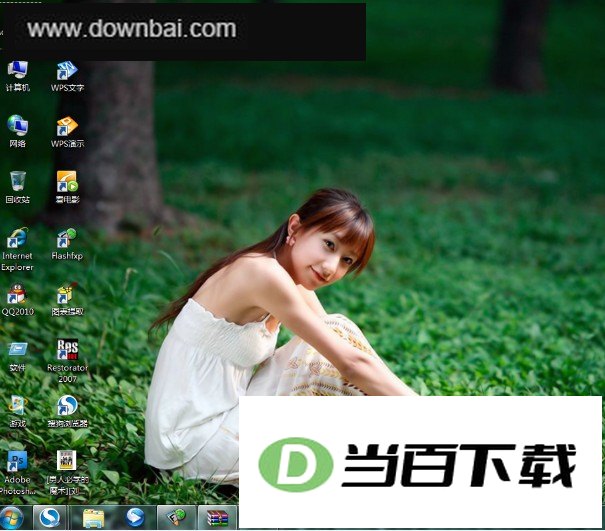Switch to FlashFXP taskbar button
The width and height of the screenshot is (605, 531).
(x=176, y=517)
